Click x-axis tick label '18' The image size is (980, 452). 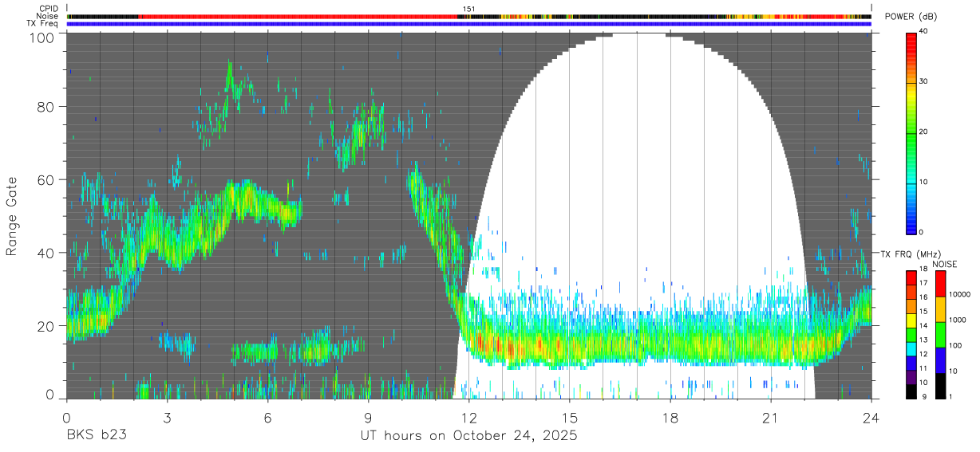(670, 418)
